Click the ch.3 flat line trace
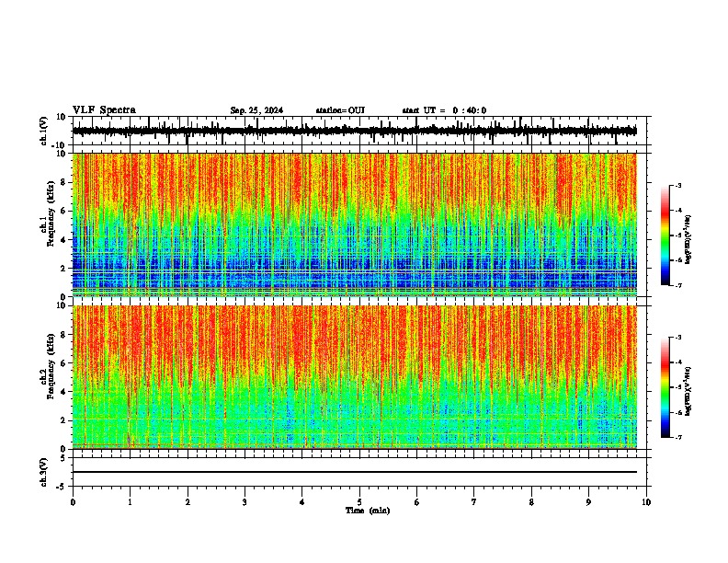Viewport: 728px width, 563px height. tap(355, 472)
